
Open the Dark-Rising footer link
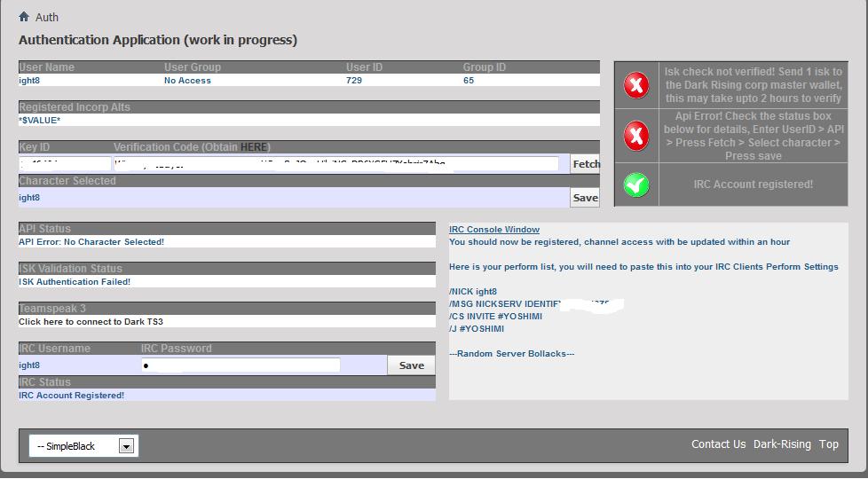pos(782,444)
